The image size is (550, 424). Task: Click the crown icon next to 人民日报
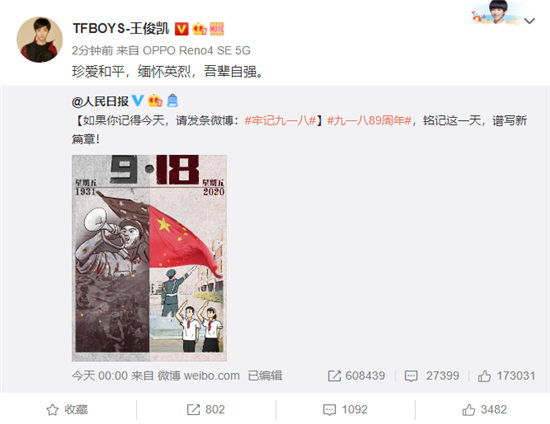(x=155, y=101)
